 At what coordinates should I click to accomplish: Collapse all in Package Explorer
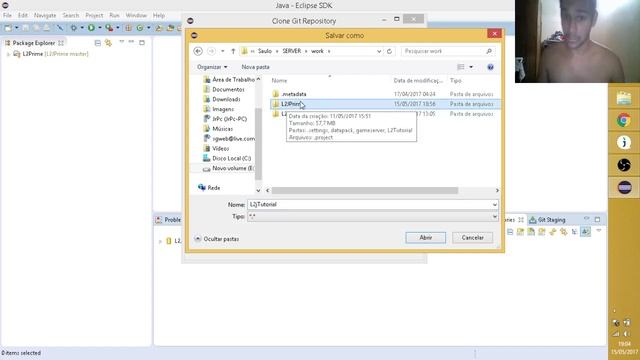(98, 42)
